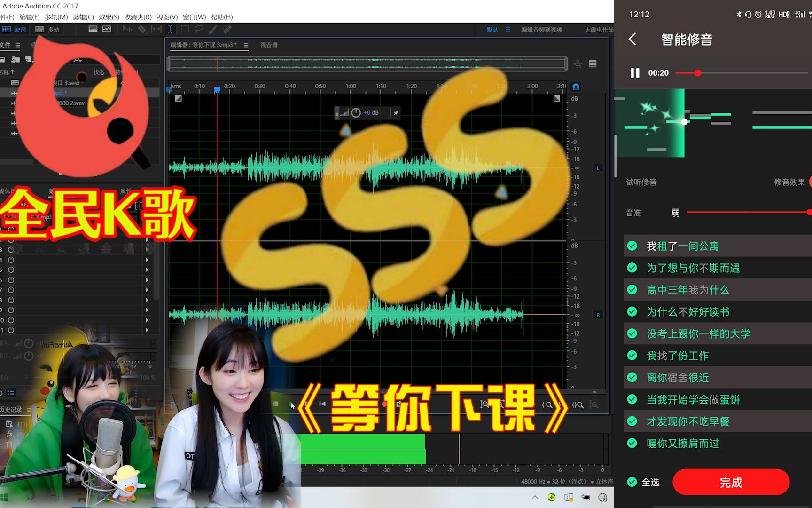This screenshot has width=812, height=508.
Task: Select the Slip tool in Audition's toolbar
Action: coord(156,29)
